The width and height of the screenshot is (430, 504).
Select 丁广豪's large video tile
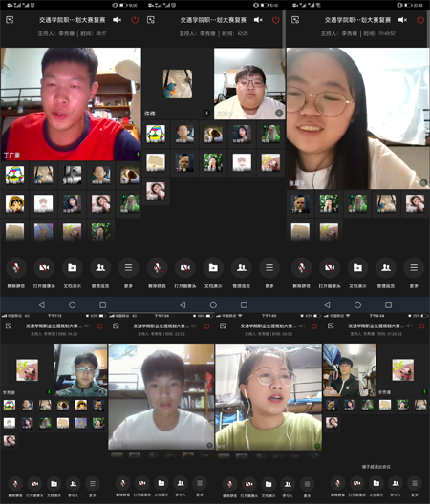[x=71, y=104]
